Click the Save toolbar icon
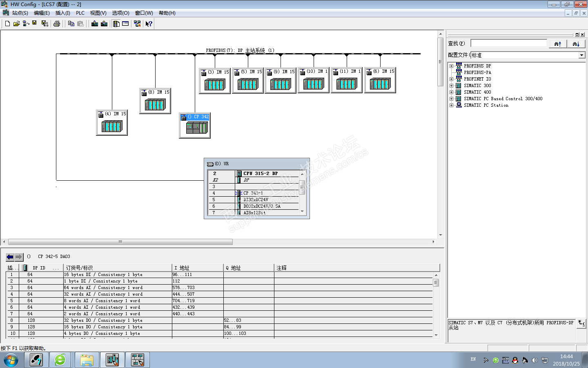The width and height of the screenshot is (588, 368). tap(35, 23)
